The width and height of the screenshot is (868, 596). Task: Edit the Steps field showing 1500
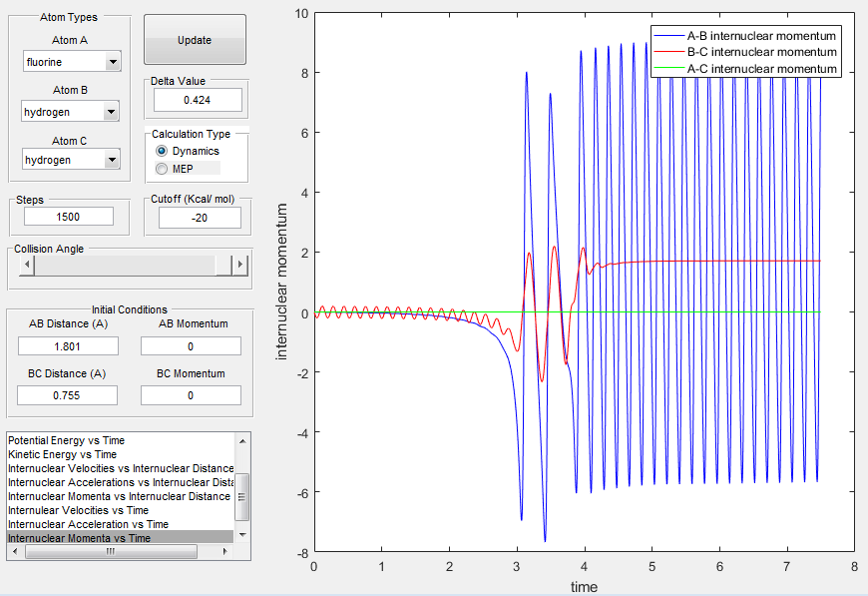(x=69, y=217)
